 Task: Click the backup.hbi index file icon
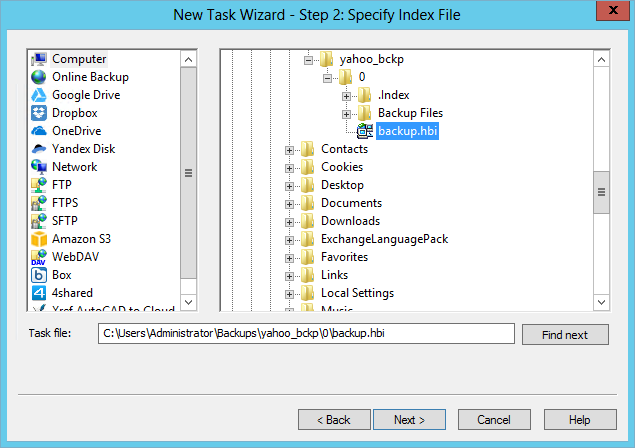tap(365, 131)
